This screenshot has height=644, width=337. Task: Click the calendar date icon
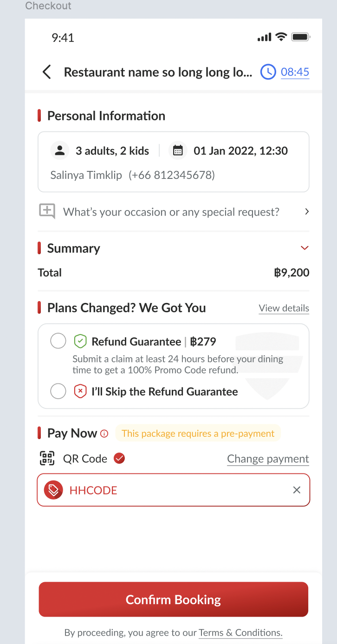click(x=178, y=151)
